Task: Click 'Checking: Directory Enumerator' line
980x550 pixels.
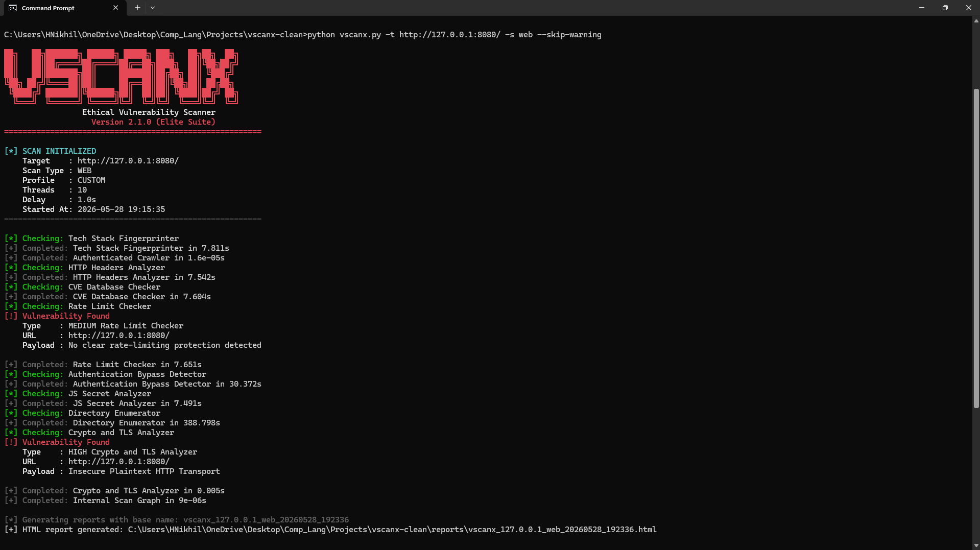Action: [x=82, y=413]
